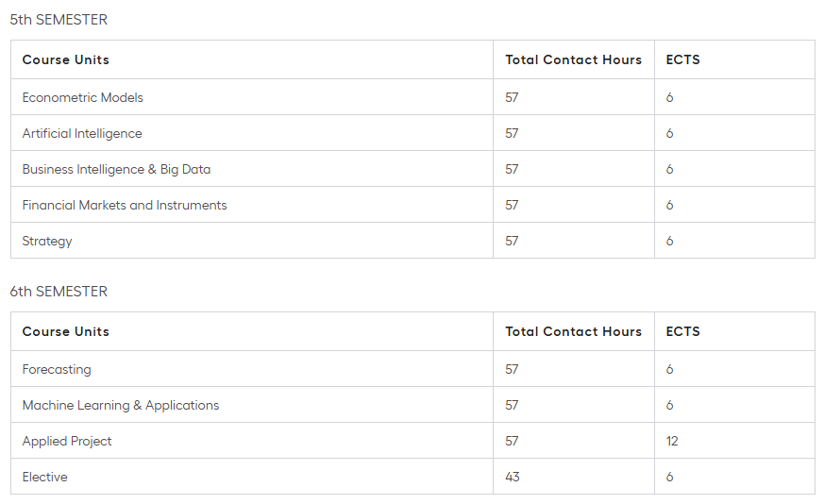Click Total Contact Hours header in 5th semester
This screenshot has height=504, width=824.
(573, 59)
